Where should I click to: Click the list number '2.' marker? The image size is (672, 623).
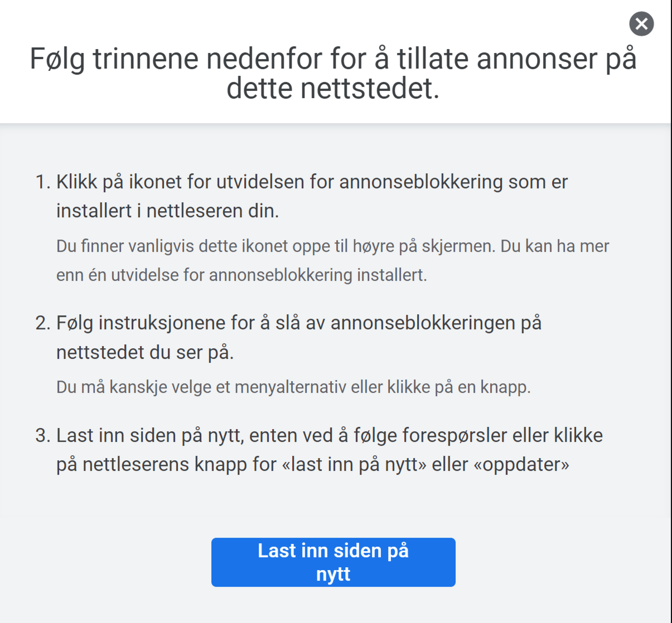[43, 323]
